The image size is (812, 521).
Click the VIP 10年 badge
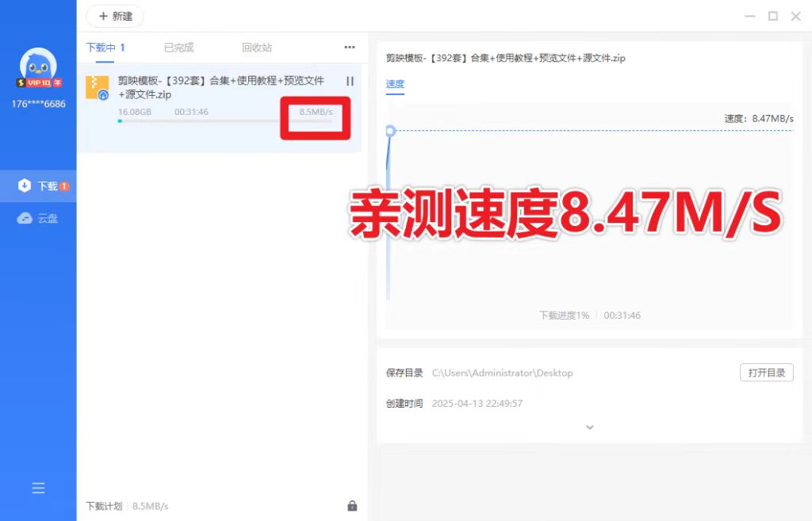point(38,82)
